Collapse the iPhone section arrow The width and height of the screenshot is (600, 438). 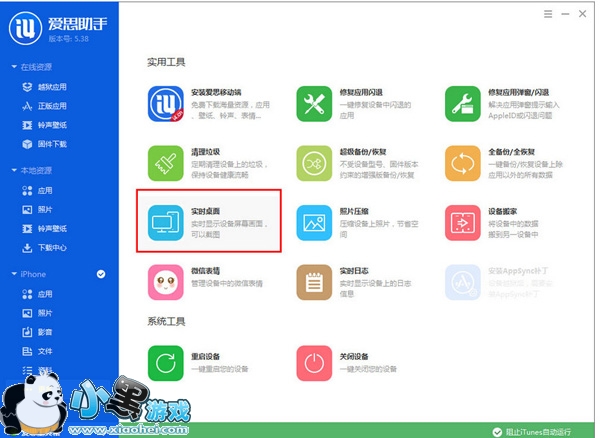(14, 274)
